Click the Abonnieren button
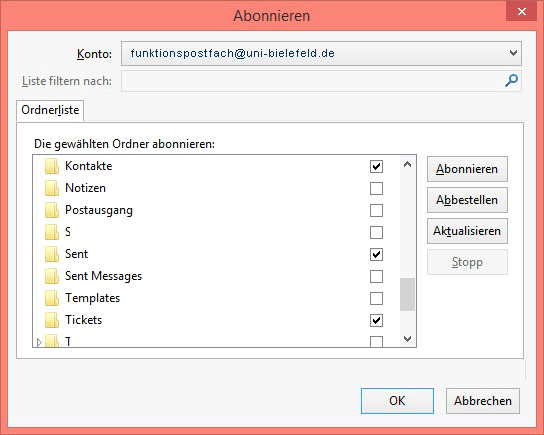This screenshot has height=435, width=544. point(467,169)
